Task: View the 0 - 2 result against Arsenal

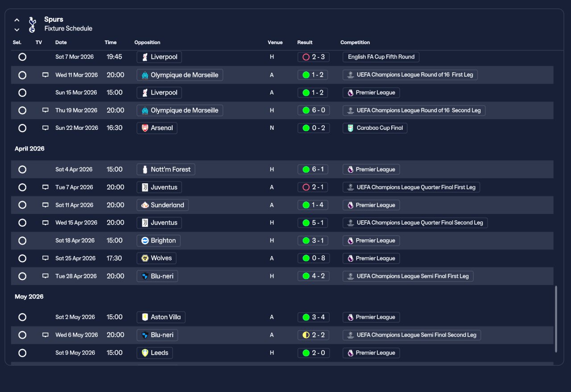Action: (314, 128)
